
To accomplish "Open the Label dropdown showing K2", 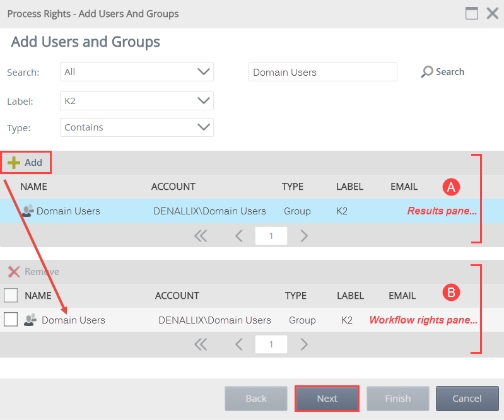I will pos(137,101).
